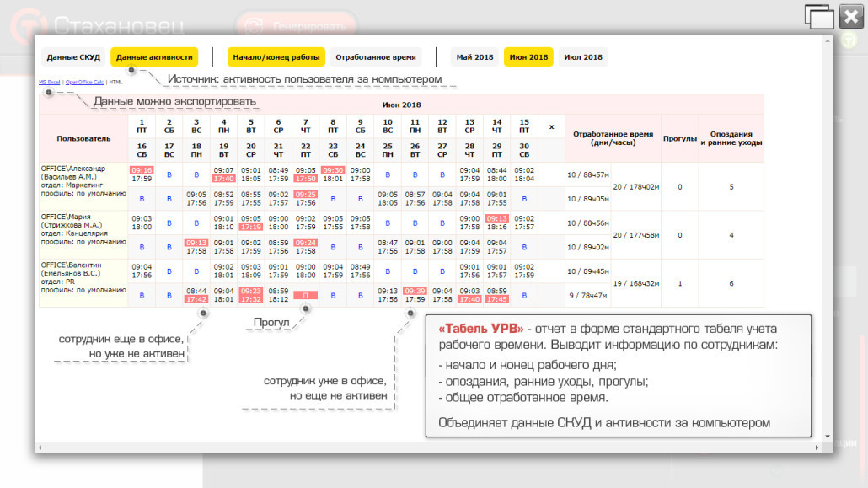This screenshot has width=868, height=488.
Task: Click the highlighted 17:19 early leave cell
Action: [x=251, y=227]
